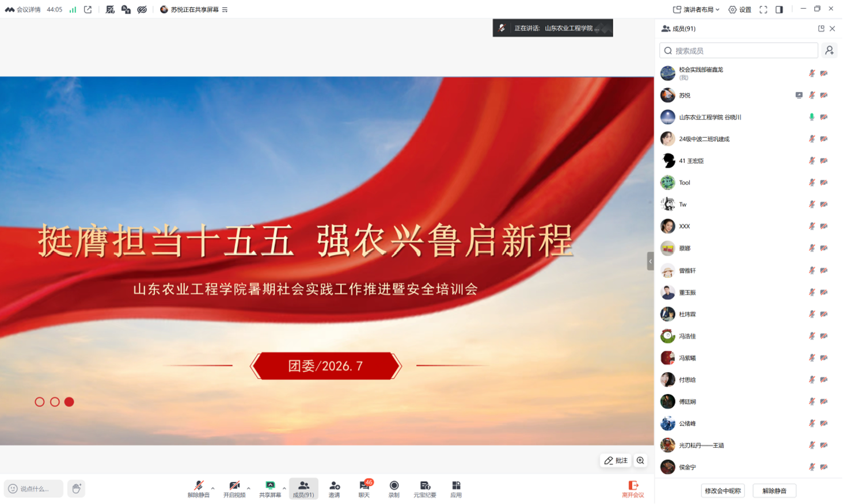Viewport: 843px width, 504px height.
Task: Select member 24级中波二班巩建成
Action: coord(748,139)
